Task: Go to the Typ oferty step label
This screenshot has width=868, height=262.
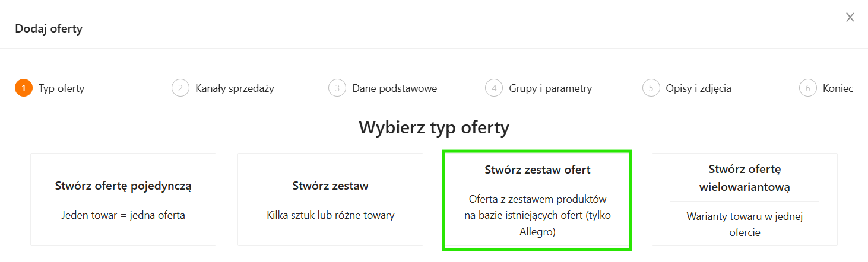Action: tap(62, 88)
